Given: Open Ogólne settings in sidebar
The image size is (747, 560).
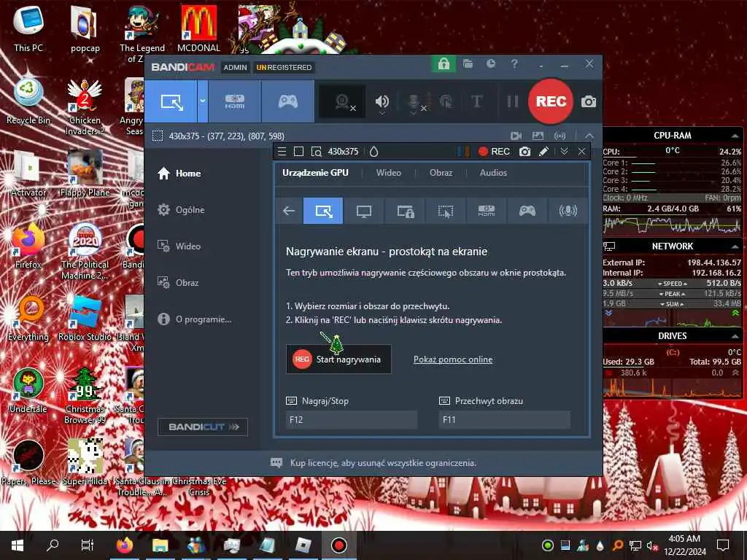Looking at the screenshot, I should 181,210.
